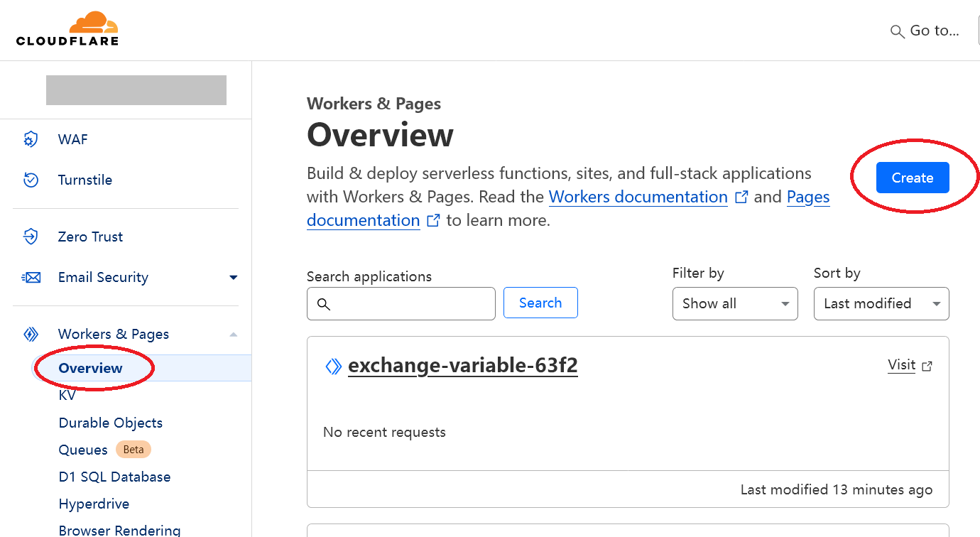Collapse the Workers & Pages section arrow
This screenshot has width=980, height=537.
point(234,334)
